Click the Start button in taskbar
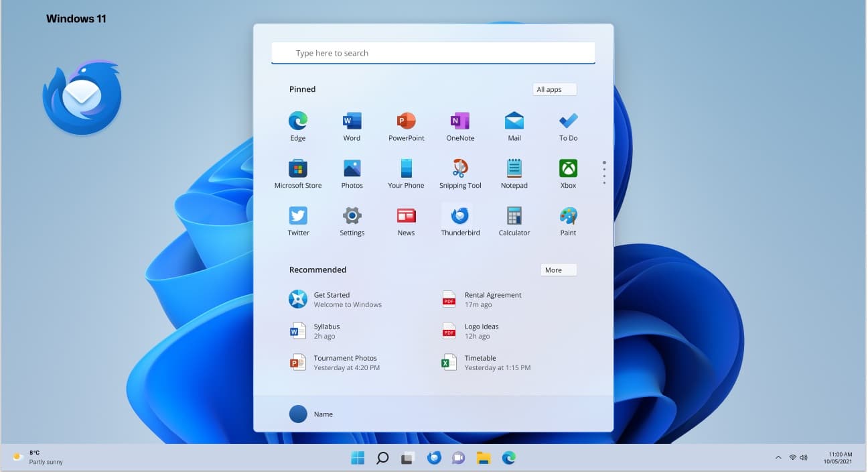Viewport: 868px width, 472px height. coord(358,458)
